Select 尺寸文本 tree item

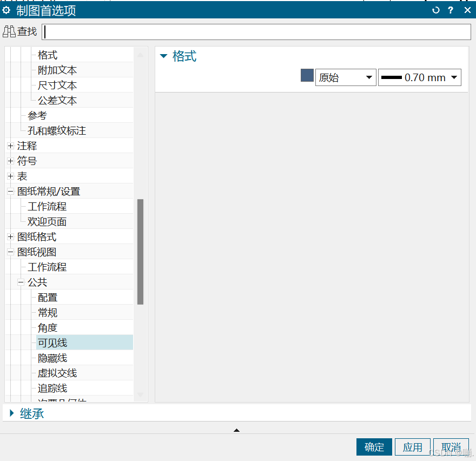pos(57,85)
